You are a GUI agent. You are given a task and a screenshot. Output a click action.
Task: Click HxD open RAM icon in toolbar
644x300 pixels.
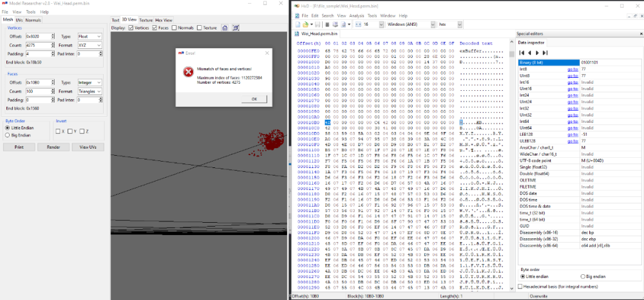[x=328, y=24]
